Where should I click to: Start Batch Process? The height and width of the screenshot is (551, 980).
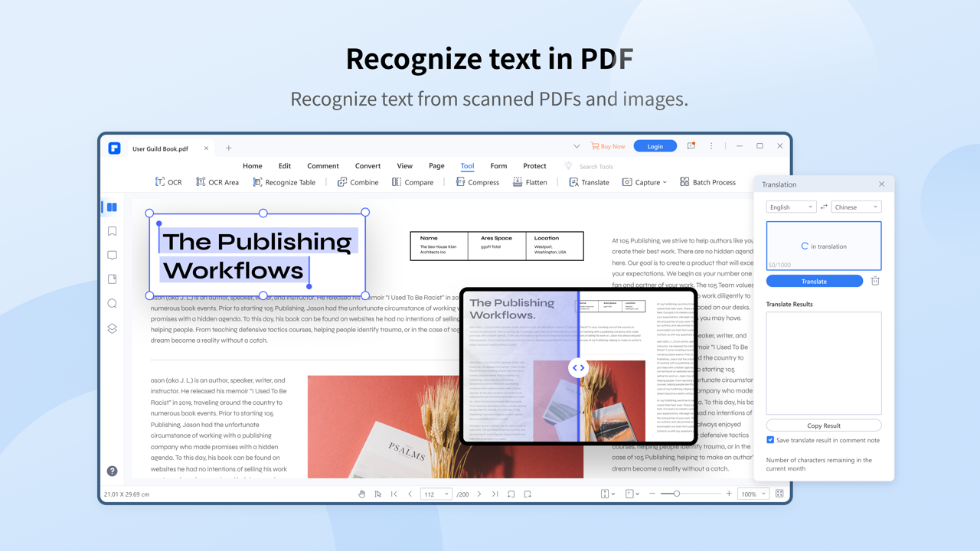(x=707, y=182)
